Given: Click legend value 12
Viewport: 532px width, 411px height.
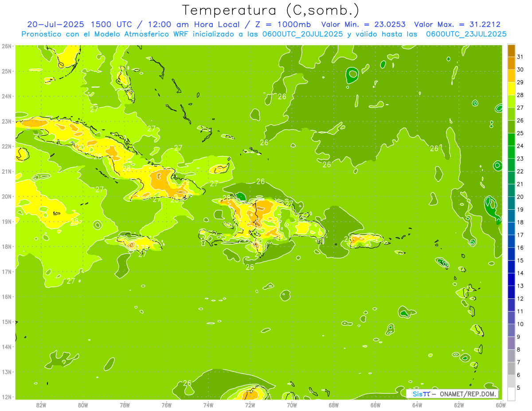Looking at the screenshot, I should pos(520,299).
